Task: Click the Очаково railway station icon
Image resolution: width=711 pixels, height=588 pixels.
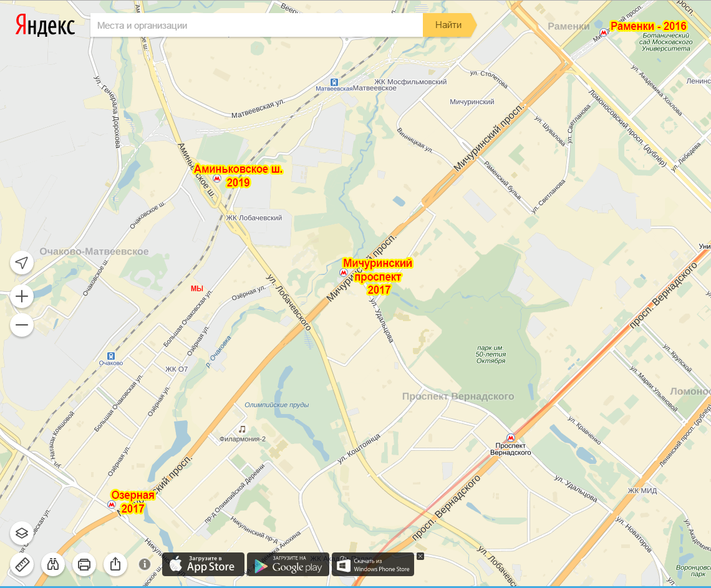Action: pyautogui.click(x=110, y=354)
